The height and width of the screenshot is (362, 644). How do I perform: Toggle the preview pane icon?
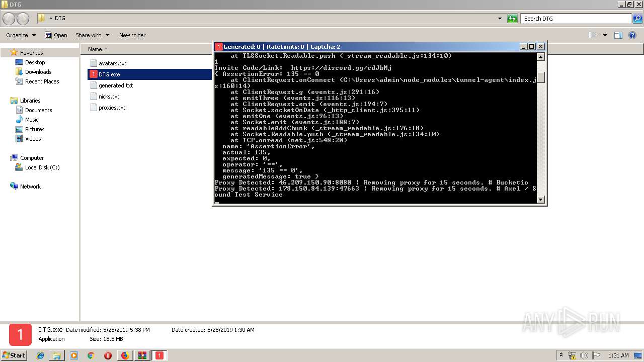[618, 35]
